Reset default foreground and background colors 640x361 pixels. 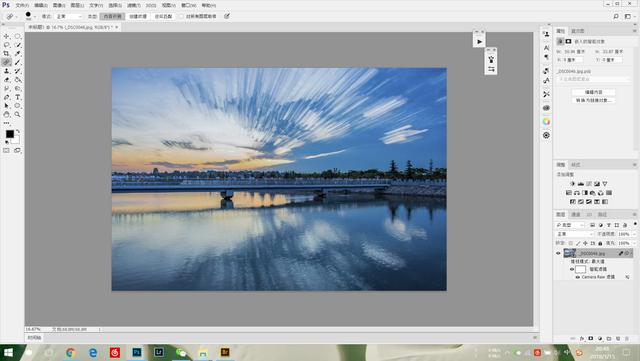point(7,142)
